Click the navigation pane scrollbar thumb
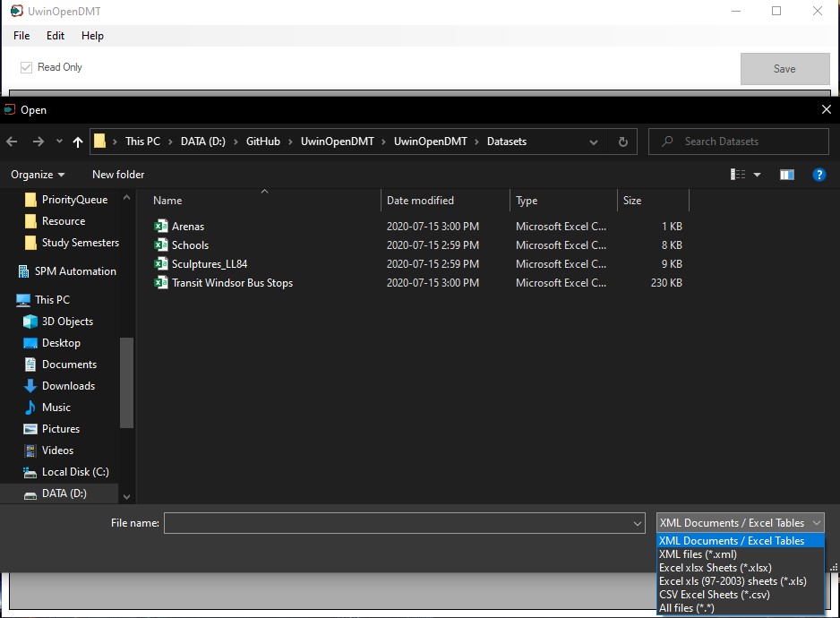 (x=126, y=382)
